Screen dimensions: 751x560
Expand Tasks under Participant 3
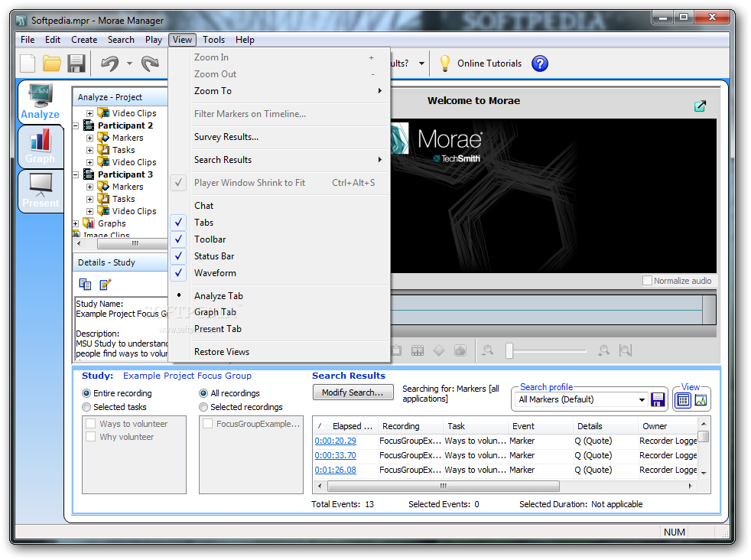point(89,199)
